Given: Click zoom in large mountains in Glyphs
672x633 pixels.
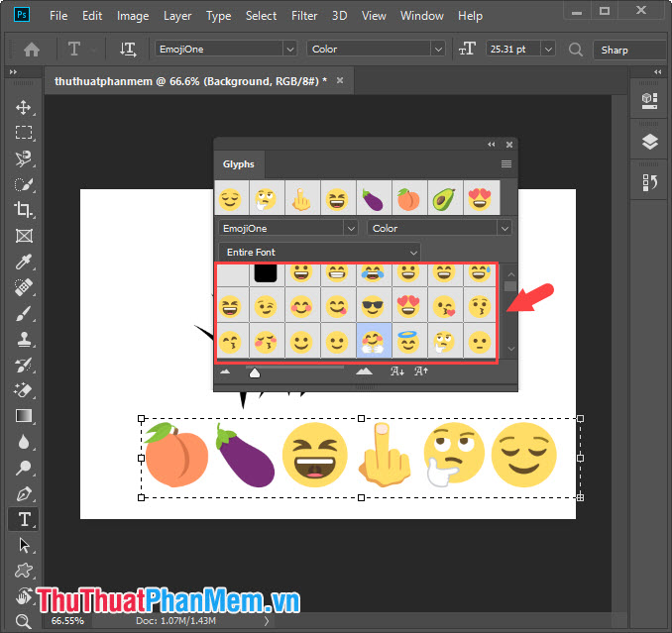Looking at the screenshot, I should click(x=364, y=370).
